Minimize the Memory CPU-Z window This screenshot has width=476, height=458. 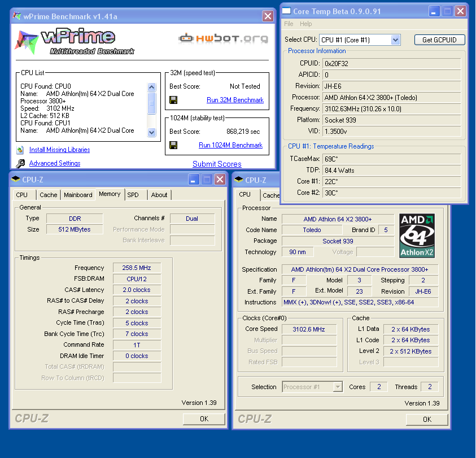click(x=193, y=180)
